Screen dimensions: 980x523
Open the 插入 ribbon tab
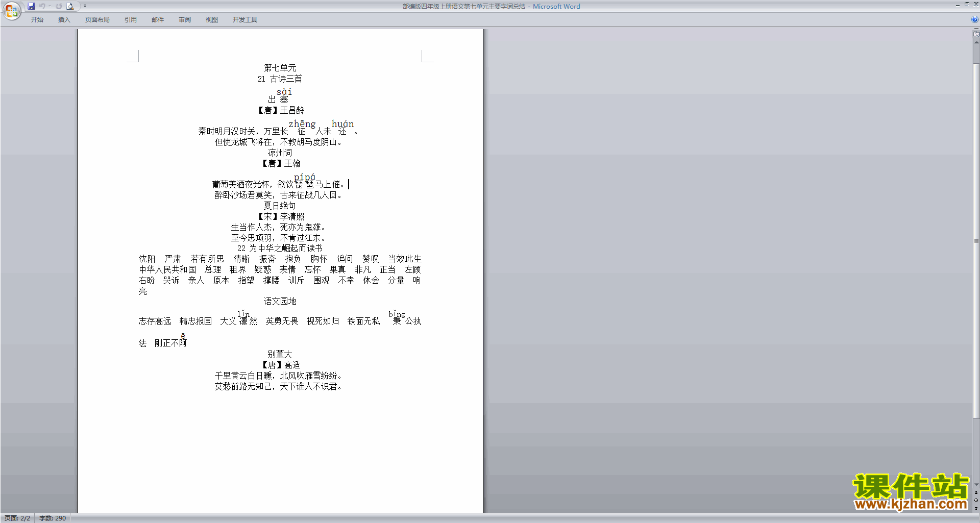tap(64, 20)
